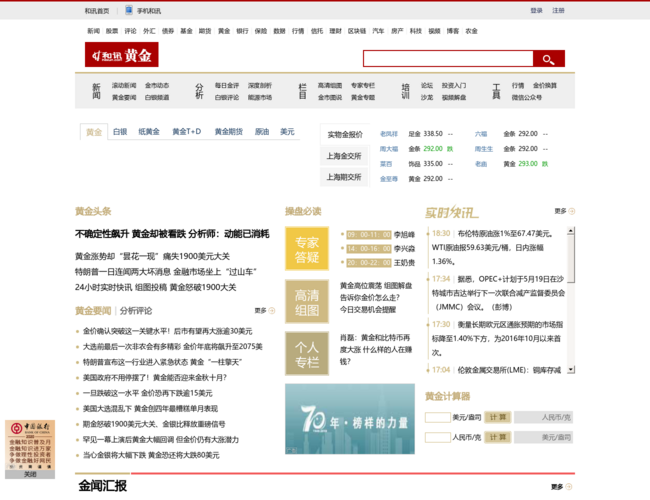The height and width of the screenshot is (500, 650).
Task: Click the news feed scroll-up arrow
Action: pos(571,231)
